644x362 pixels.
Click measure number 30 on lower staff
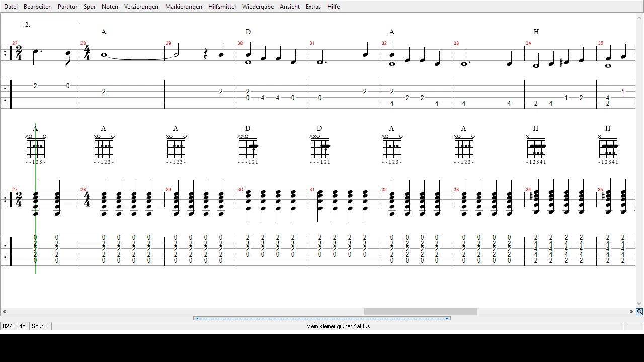click(240, 190)
